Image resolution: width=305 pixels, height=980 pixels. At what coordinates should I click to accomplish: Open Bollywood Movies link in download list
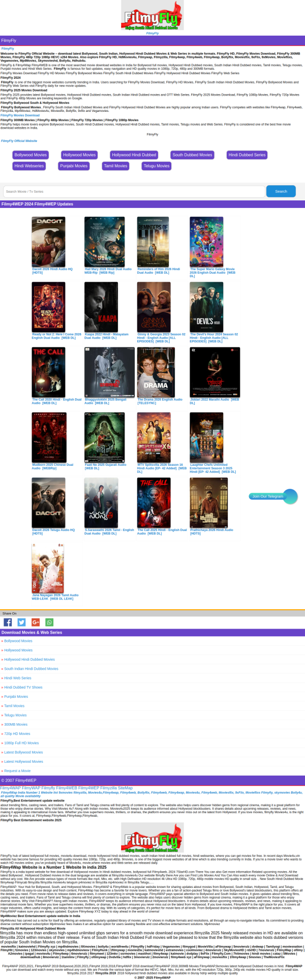[x=18, y=641]
